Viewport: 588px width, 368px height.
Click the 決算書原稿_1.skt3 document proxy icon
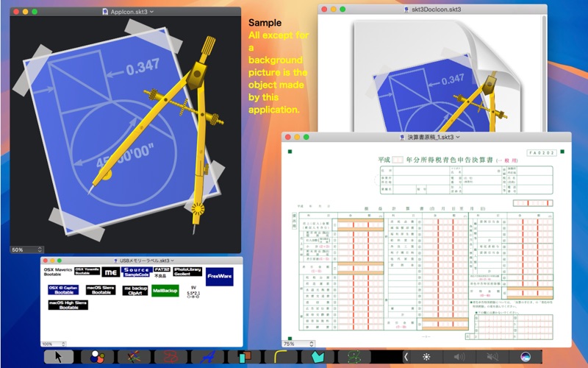(x=403, y=137)
